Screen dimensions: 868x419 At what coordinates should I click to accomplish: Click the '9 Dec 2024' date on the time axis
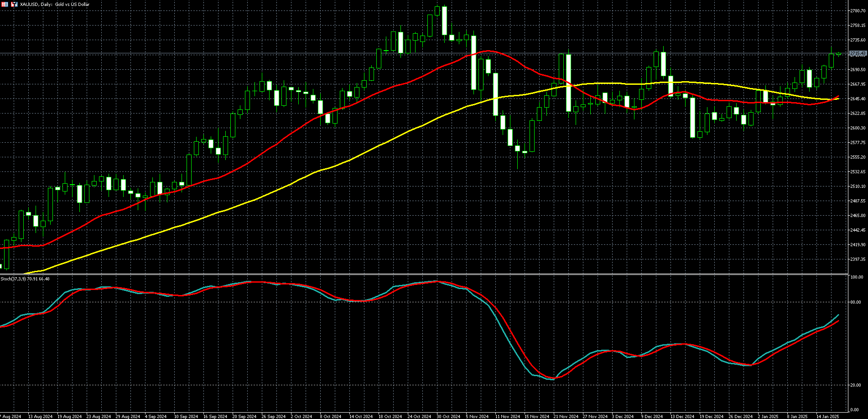[652, 416]
